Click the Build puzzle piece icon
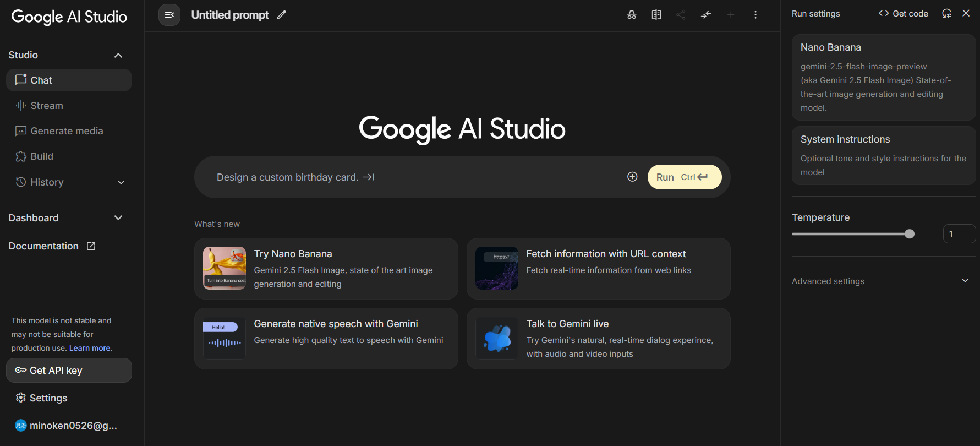This screenshot has width=980, height=446. [x=21, y=156]
